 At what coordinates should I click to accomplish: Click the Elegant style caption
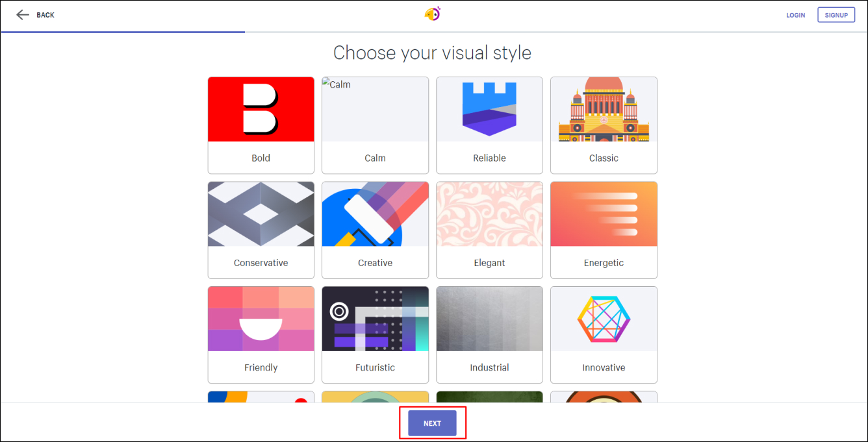[x=489, y=263]
